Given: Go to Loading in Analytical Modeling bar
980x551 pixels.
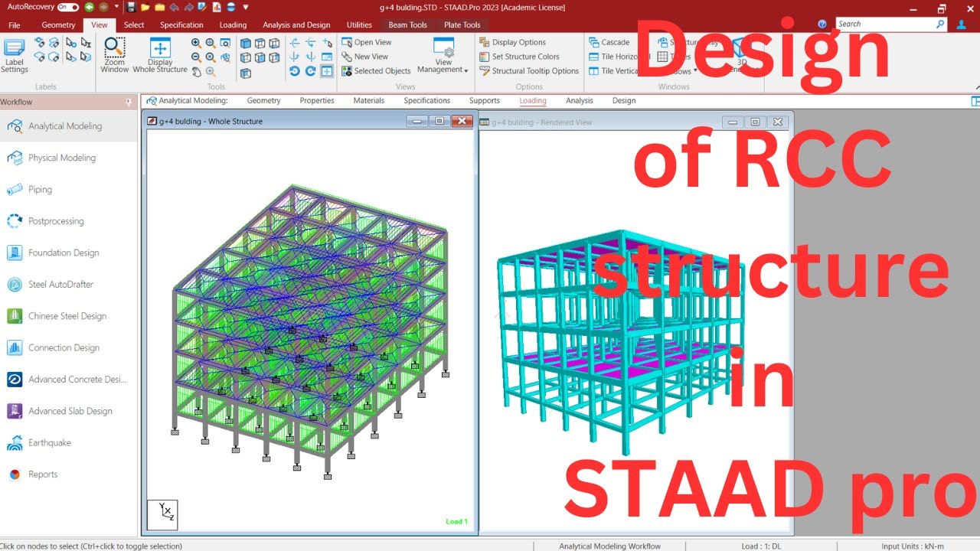Looking at the screenshot, I should tap(533, 100).
